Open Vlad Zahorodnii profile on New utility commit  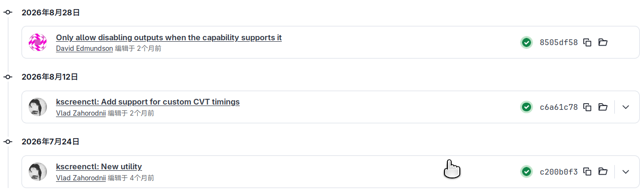point(81,178)
